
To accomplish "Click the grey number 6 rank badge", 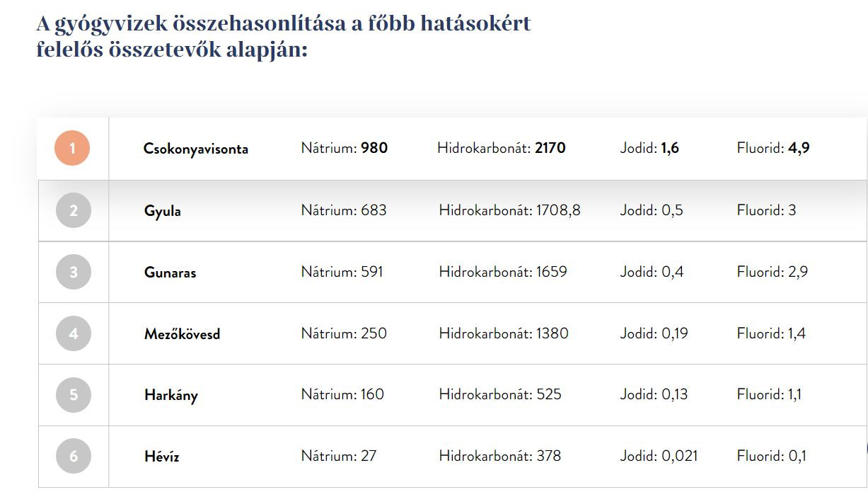I will click(x=74, y=456).
